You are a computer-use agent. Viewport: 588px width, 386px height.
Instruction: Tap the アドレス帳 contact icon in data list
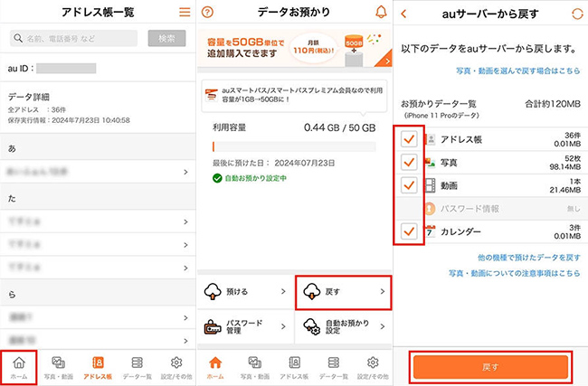pyautogui.click(x=431, y=139)
